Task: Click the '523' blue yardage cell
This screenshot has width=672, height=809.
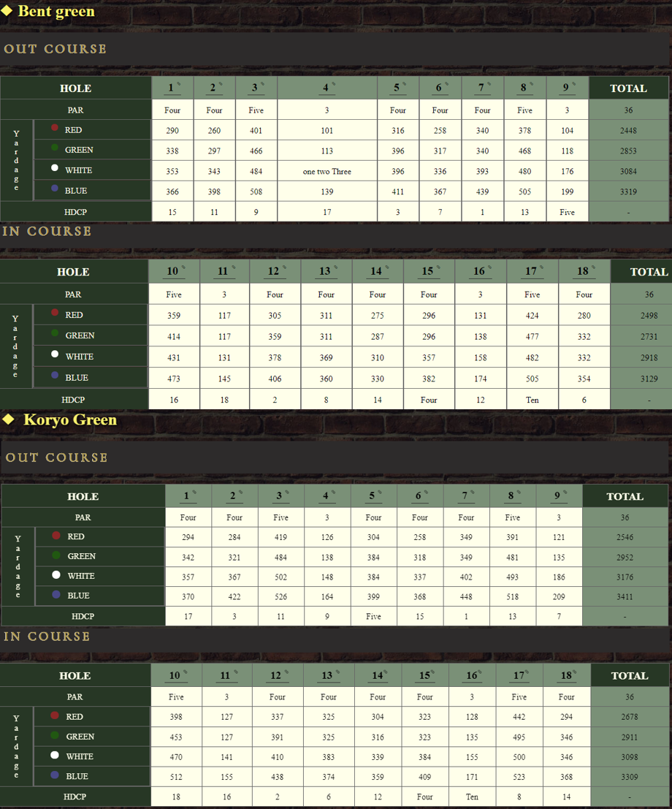Action: (x=519, y=777)
